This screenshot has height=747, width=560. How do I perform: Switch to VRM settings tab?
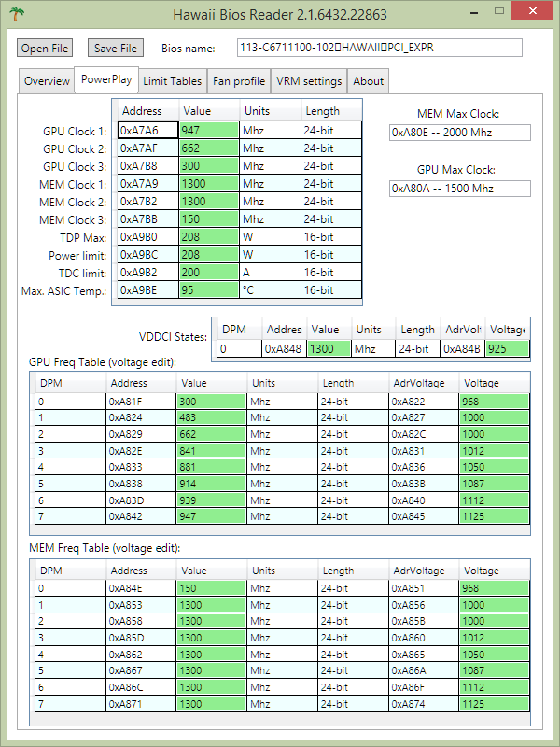coord(309,81)
